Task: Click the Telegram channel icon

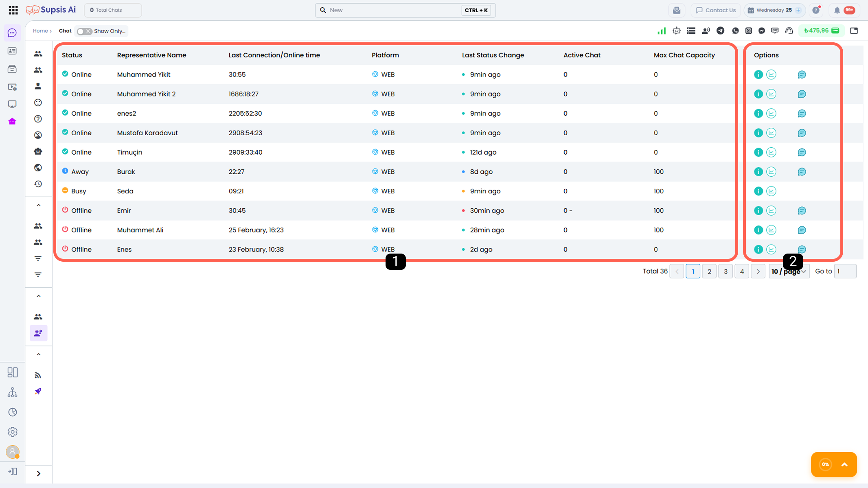Action: 721,31
